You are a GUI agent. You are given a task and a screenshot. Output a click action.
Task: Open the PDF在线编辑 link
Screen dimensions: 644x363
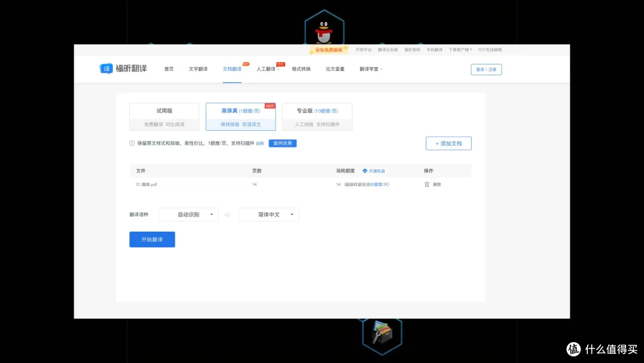[490, 50]
